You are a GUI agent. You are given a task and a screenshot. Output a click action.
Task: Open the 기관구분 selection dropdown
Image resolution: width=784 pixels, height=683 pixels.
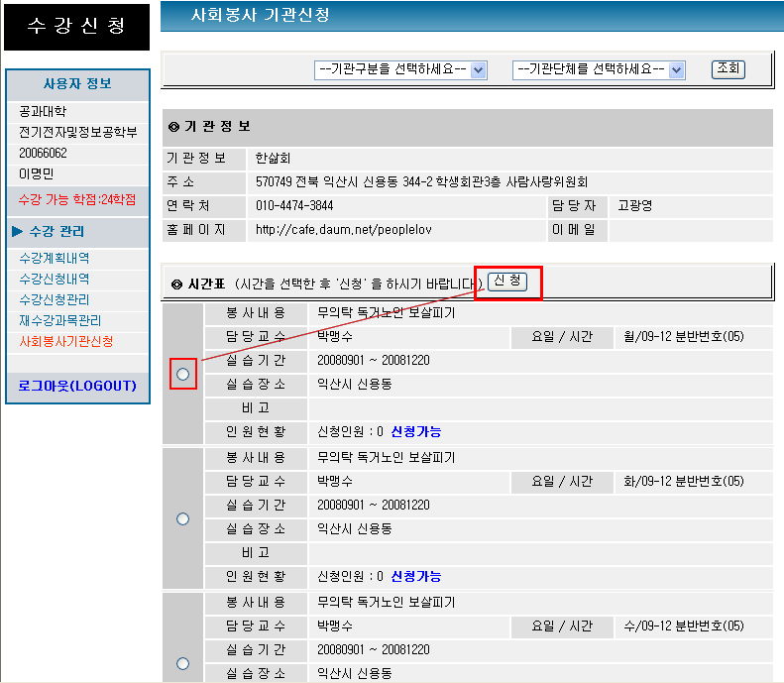tap(400, 70)
